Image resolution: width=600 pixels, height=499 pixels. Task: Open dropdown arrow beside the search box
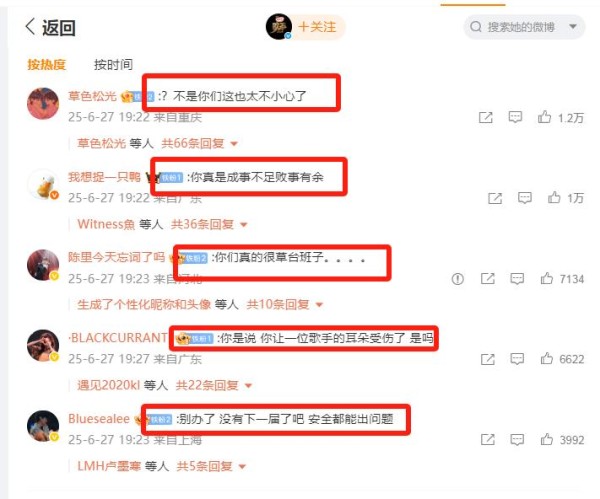(573, 26)
